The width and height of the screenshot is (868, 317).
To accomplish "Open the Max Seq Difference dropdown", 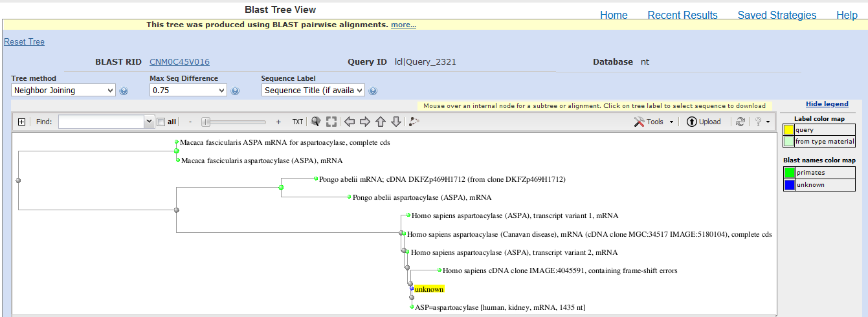I will 188,91.
